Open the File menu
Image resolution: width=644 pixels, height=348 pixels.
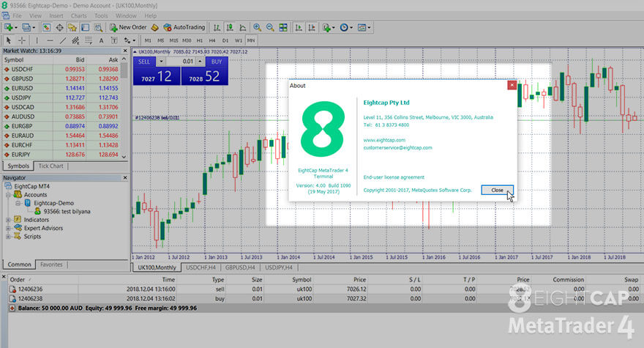18,15
